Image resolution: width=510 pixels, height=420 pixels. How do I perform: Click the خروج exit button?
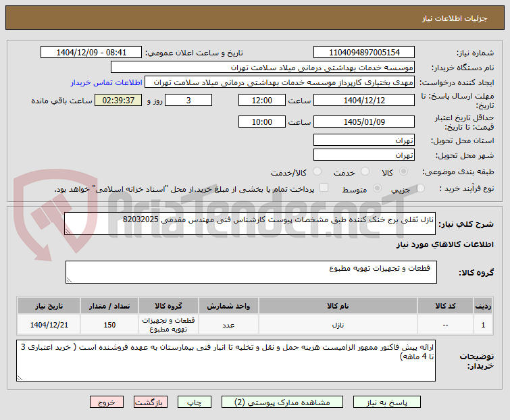[107, 402]
